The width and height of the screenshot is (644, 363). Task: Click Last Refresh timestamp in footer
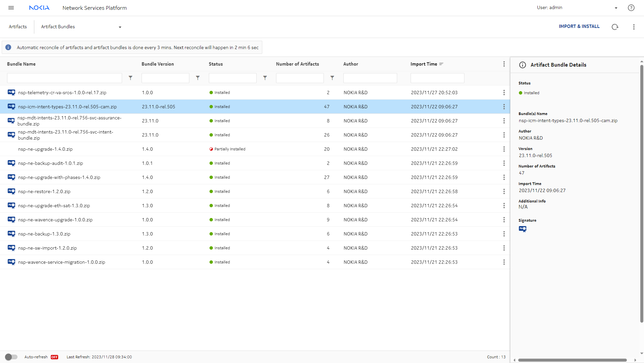[99, 357]
